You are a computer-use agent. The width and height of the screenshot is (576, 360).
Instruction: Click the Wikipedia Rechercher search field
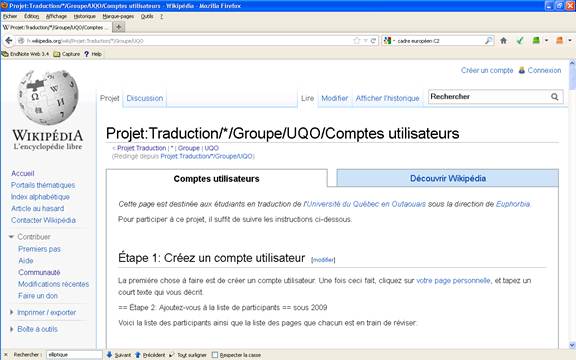click(x=489, y=97)
